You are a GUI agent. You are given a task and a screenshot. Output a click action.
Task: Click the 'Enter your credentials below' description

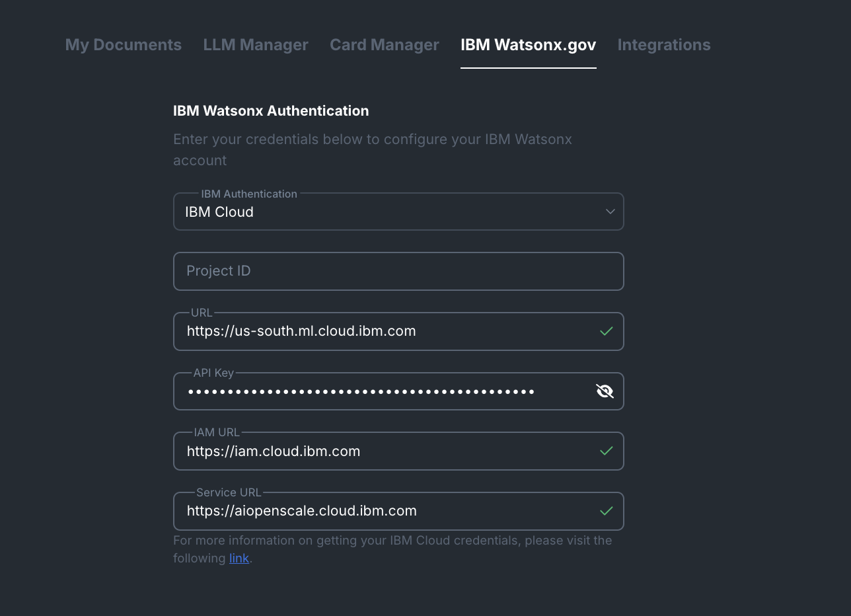click(x=373, y=150)
